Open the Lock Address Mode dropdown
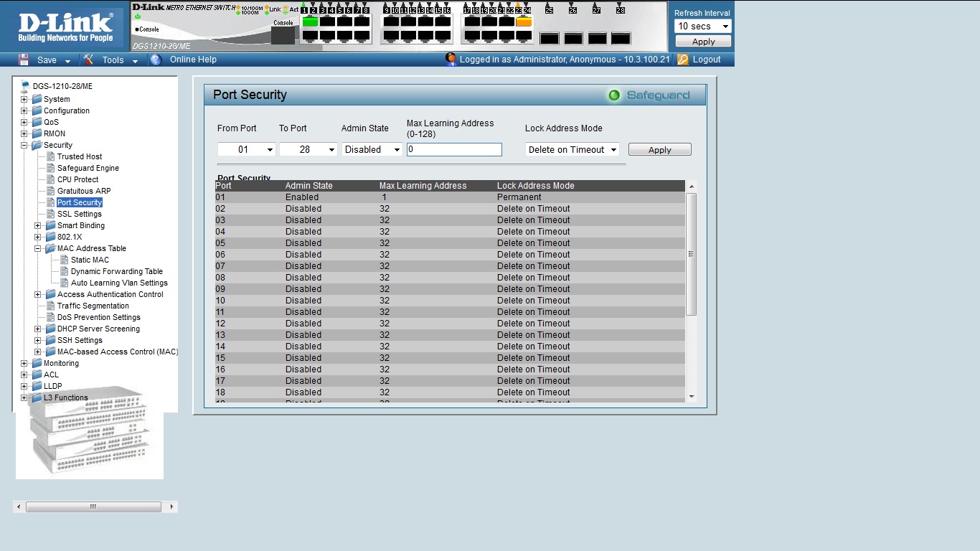Screen dimensions: 980x551 (x=572, y=149)
